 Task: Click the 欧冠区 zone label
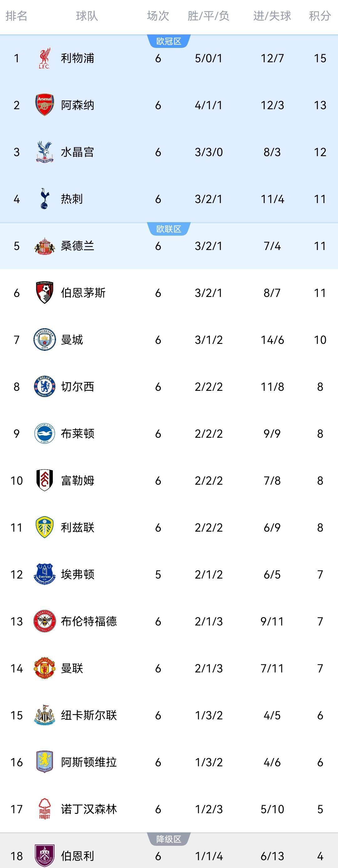169,41
